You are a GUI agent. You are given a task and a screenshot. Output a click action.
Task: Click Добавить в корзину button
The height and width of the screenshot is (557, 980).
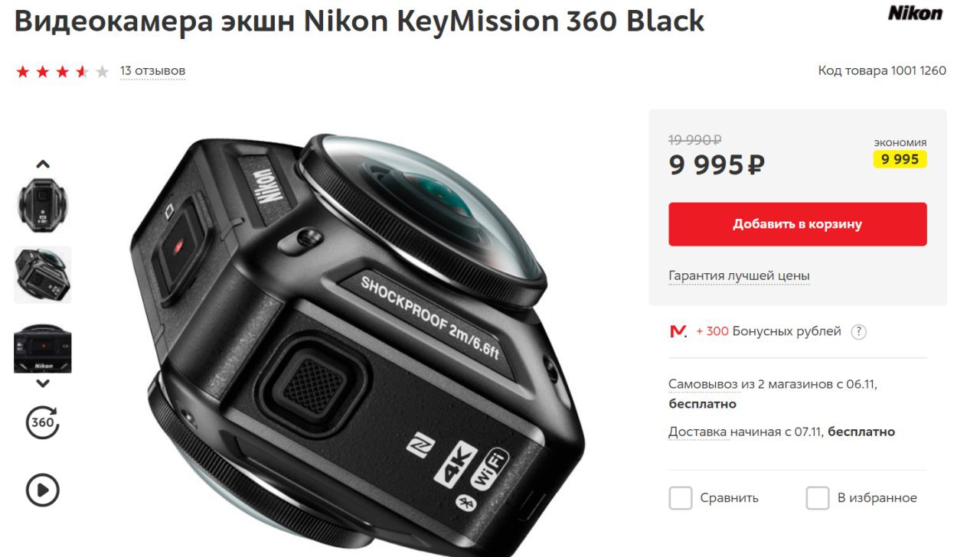798,224
